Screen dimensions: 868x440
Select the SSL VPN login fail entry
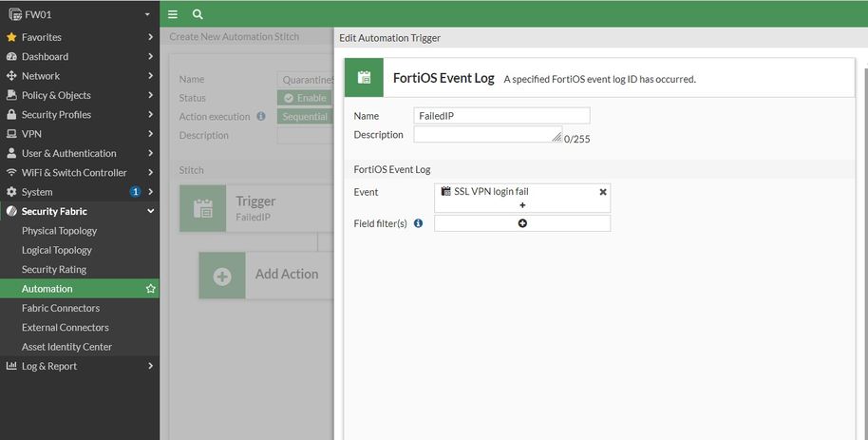pos(491,191)
